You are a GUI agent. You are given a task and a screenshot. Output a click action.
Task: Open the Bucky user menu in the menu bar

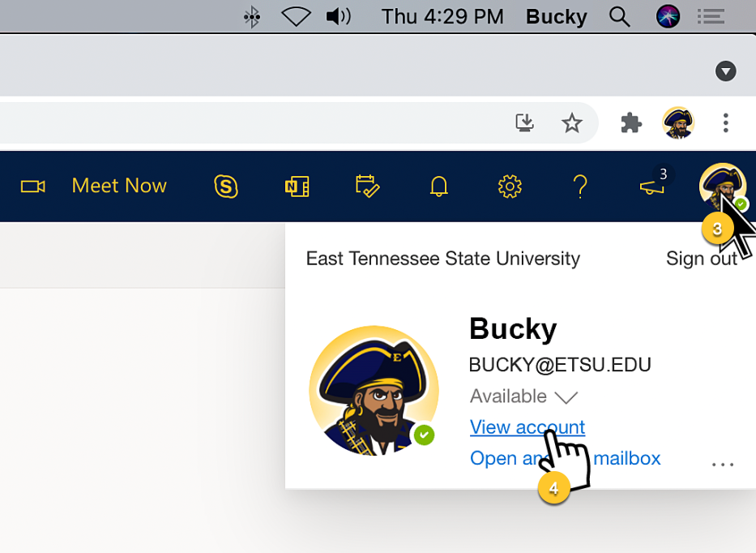click(557, 17)
